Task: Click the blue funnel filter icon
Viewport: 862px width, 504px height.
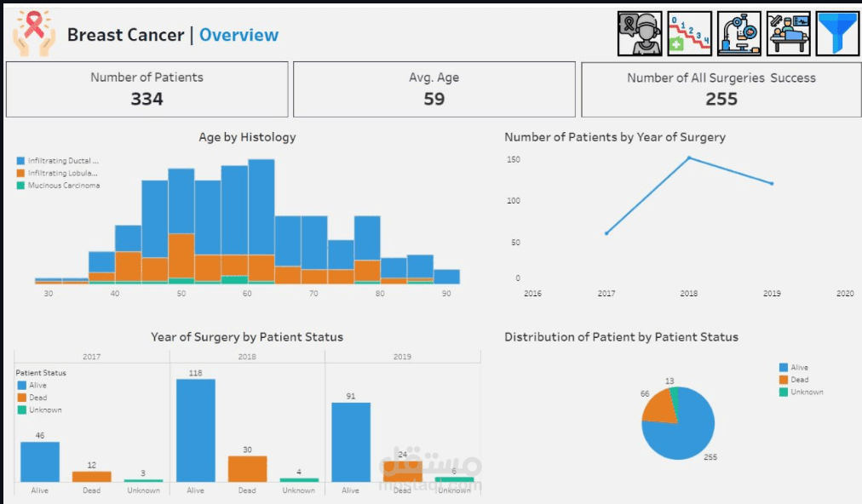Action: tap(839, 34)
